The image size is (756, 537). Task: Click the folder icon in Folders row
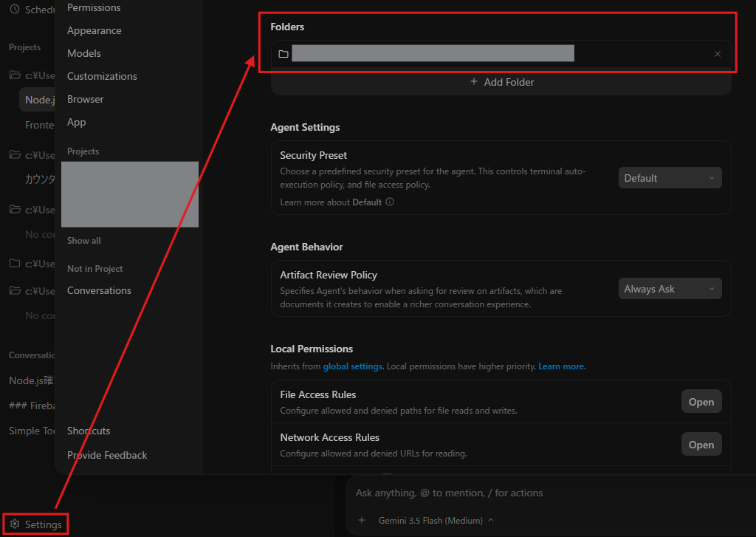pos(283,54)
